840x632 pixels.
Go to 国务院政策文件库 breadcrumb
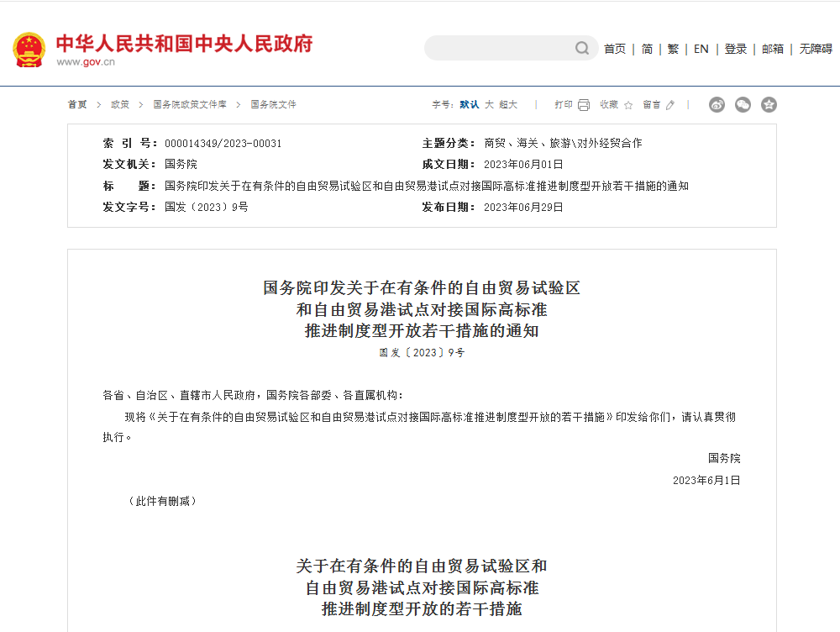pyautogui.click(x=190, y=105)
